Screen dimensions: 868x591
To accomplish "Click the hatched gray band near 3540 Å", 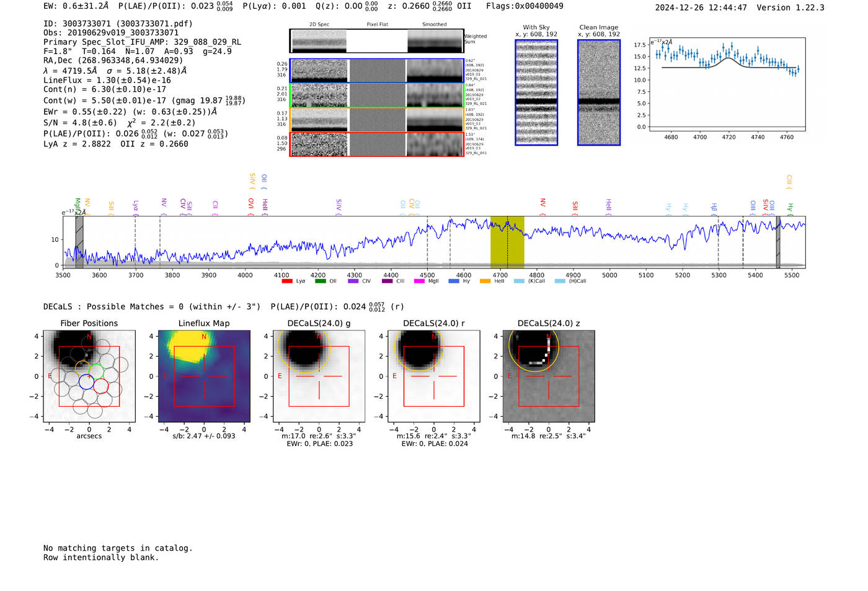I will pos(79,242).
